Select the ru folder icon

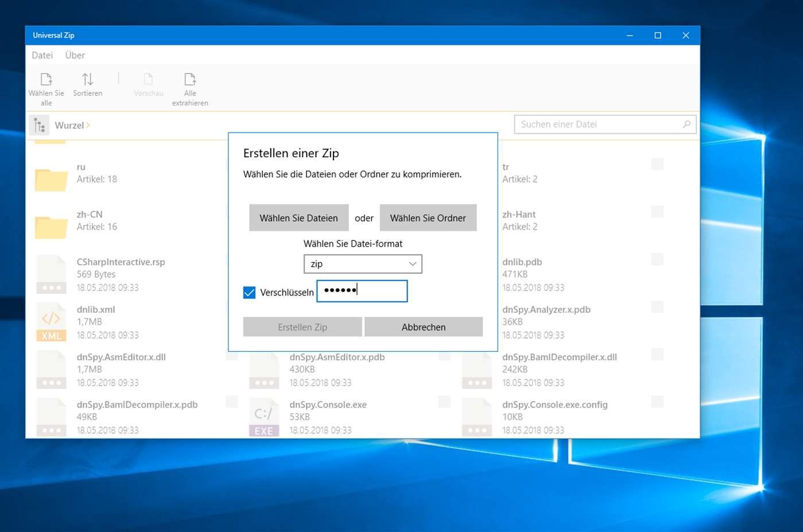coord(51,180)
